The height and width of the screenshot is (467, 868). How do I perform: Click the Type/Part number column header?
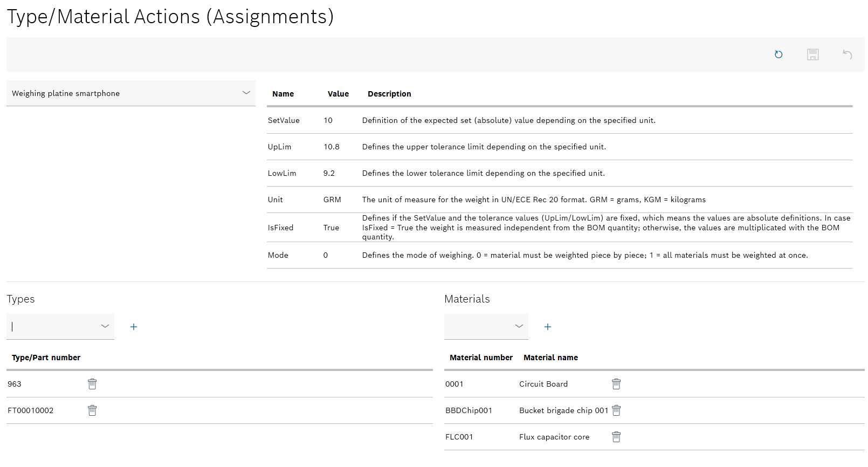tap(46, 358)
